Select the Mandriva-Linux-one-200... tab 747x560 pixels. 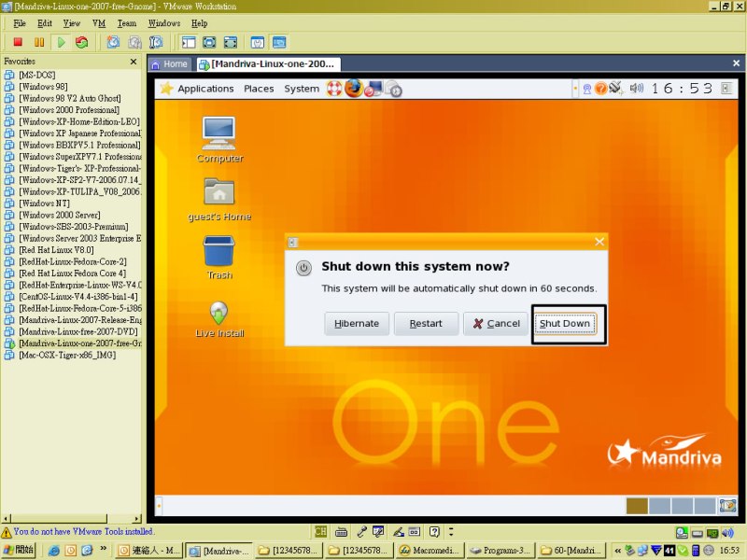pos(269,64)
